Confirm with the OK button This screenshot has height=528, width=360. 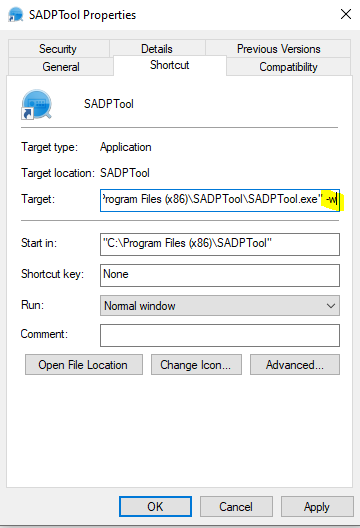pos(155,506)
